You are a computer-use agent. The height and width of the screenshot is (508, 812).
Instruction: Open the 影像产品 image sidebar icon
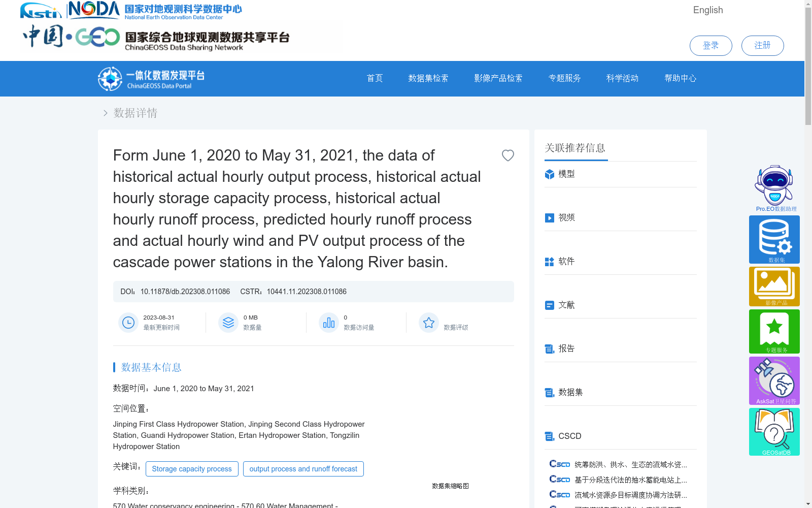click(x=774, y=287)
